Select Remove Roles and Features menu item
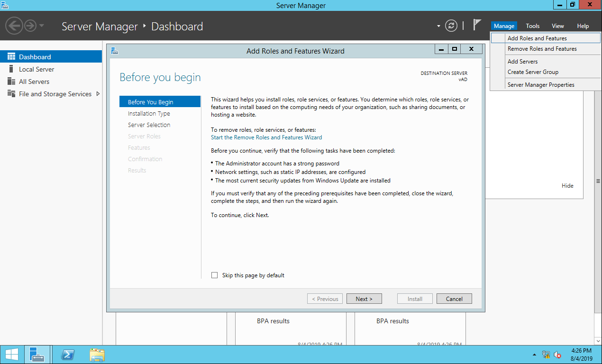 click(542, 49)
